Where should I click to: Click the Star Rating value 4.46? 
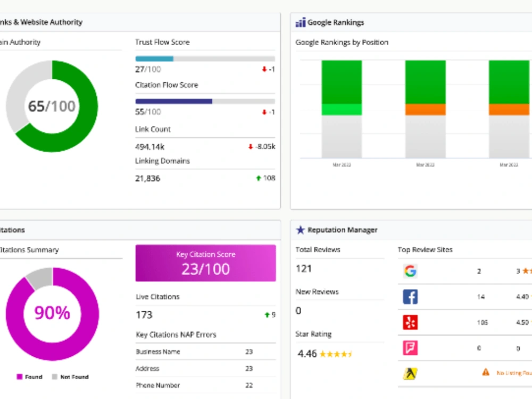(x=307, y=354)
